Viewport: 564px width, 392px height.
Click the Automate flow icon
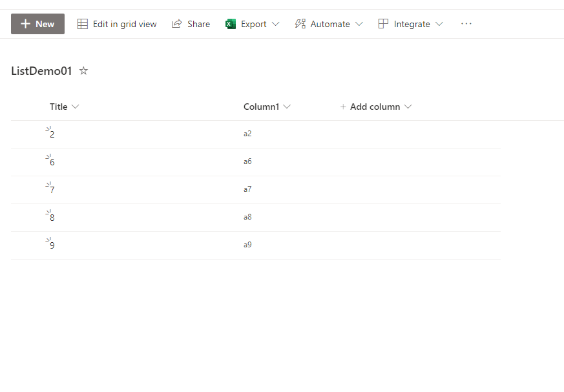[300, 24]
